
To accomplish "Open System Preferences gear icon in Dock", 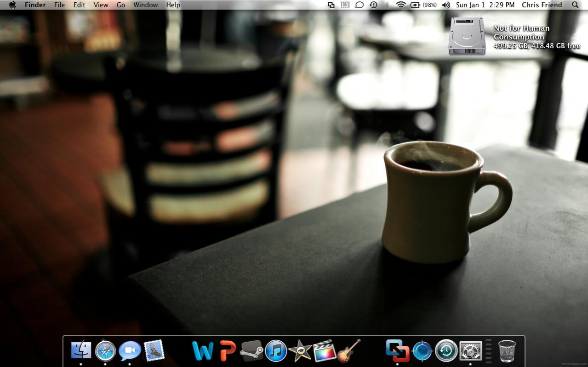I will 471,351.
